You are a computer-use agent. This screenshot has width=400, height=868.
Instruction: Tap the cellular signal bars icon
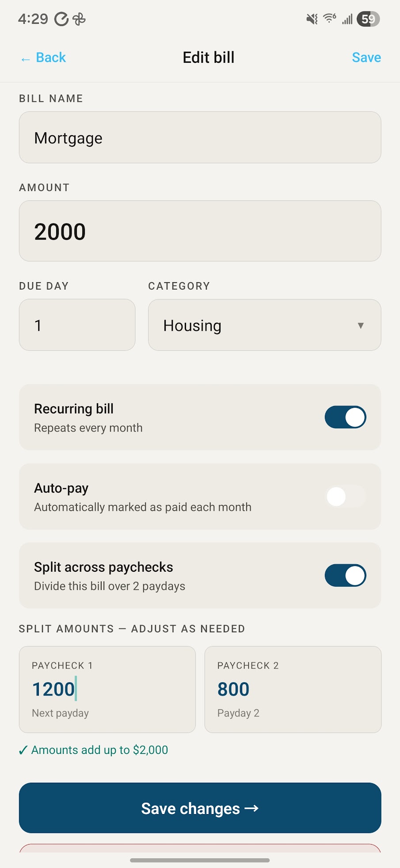click(347, 19)
